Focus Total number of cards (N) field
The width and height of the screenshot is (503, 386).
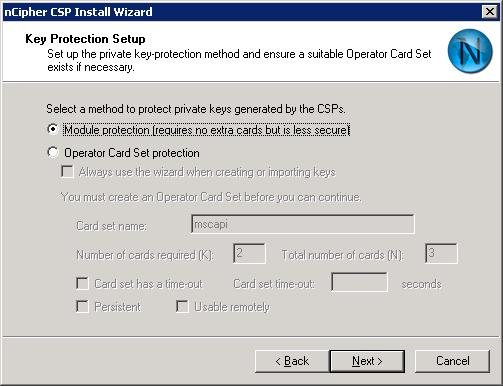pyautogui.click(x=441, y=254)
